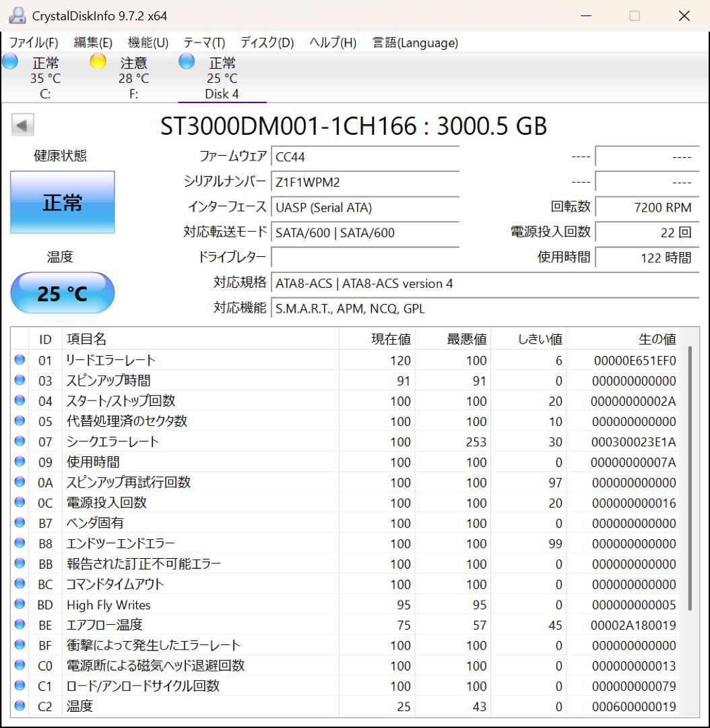Click the SMART table vertical scrollbar
Screen dimensions: 710x728
click(690, 478)
